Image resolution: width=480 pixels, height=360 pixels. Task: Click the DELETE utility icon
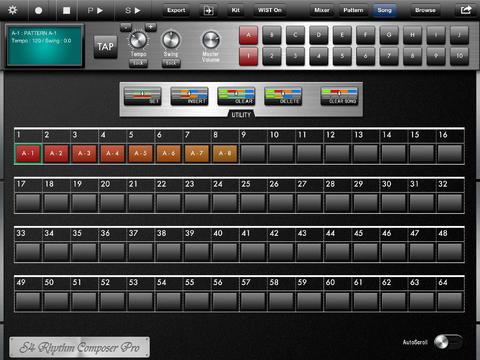(283, 96)
